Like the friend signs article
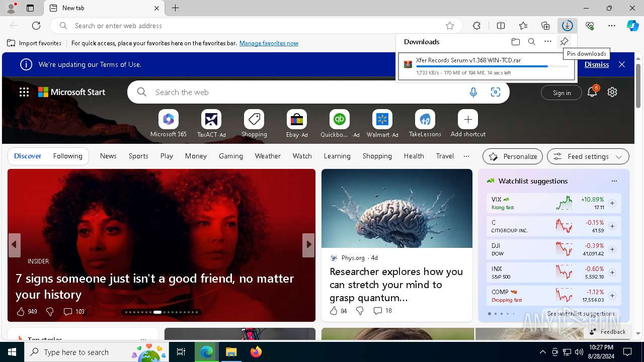Image resolution: width=644 pixels, height=362 pixels. (21, 312)
